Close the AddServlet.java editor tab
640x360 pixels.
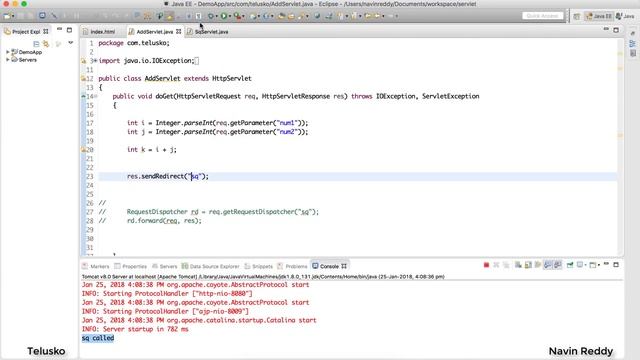pyautogui.click(x=178, y=31)
